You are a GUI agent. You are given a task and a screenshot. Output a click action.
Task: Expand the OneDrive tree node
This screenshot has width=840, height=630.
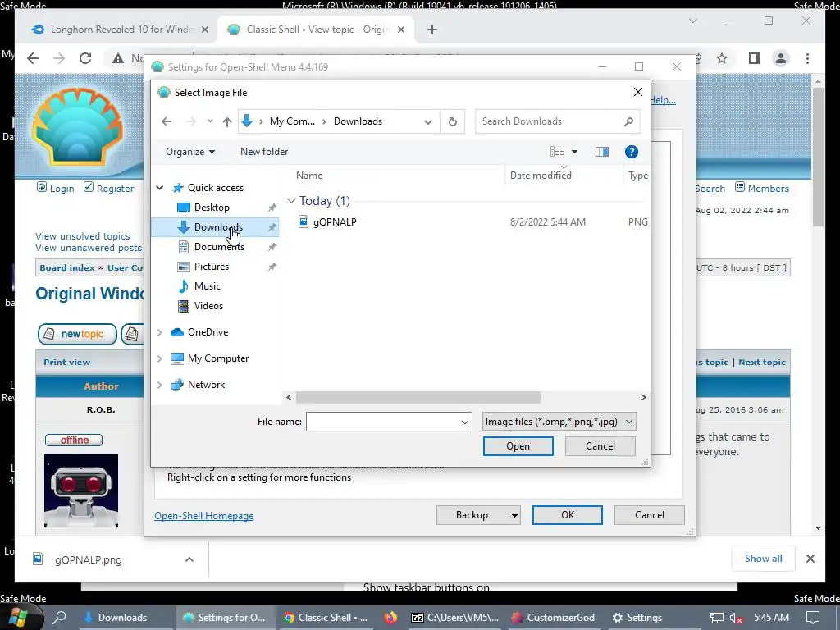point(160,332)
